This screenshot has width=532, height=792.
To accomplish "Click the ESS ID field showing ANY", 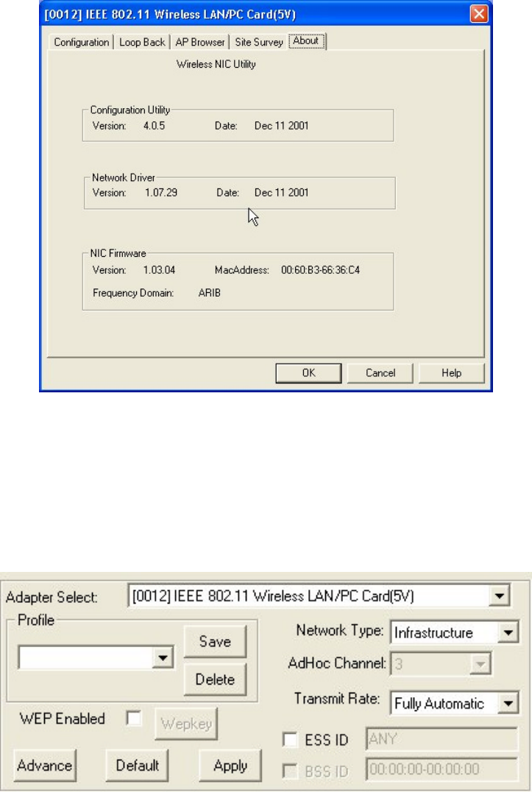I will point(441,740).
